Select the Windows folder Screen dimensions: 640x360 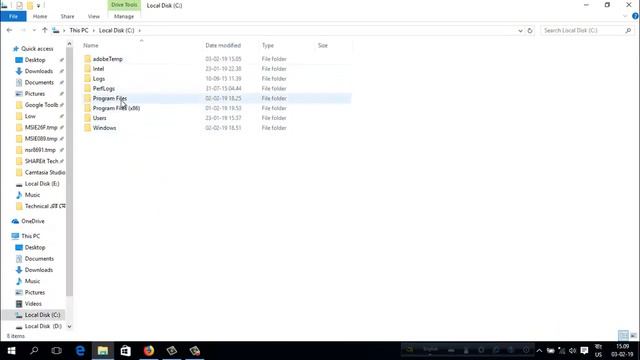(104, 128)
